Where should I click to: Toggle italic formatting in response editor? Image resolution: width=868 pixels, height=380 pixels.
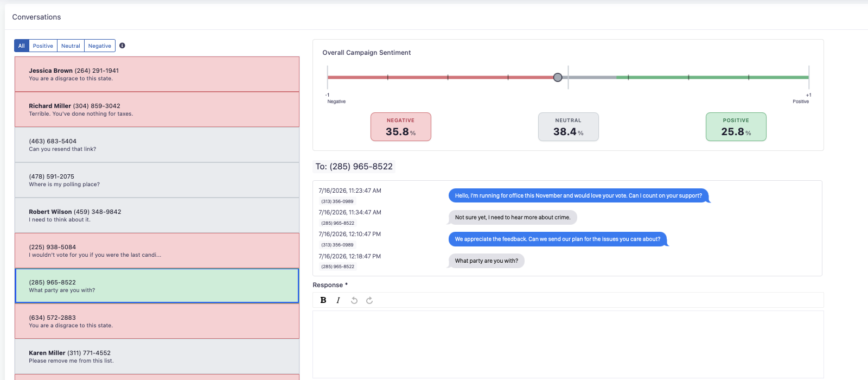tap(338, 300)
